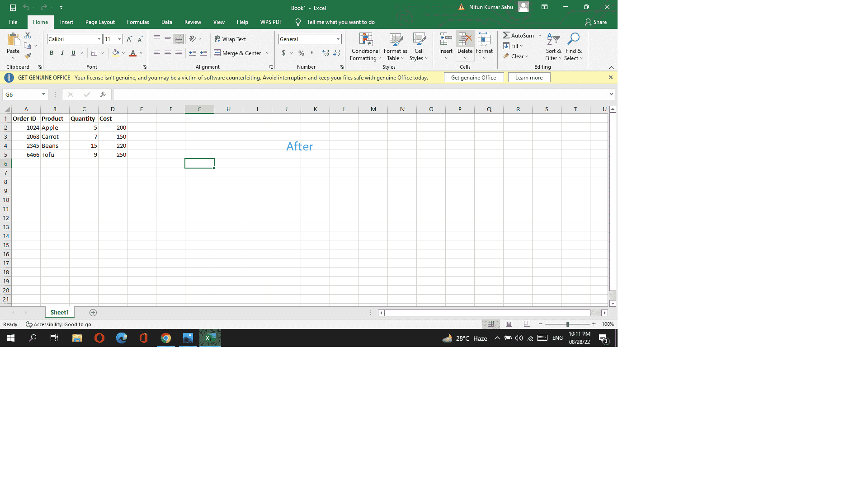The height and width of the screenshot is (488, 868).
Task: Apply bold formatting from the Font group
Action: tap(52, 53)
